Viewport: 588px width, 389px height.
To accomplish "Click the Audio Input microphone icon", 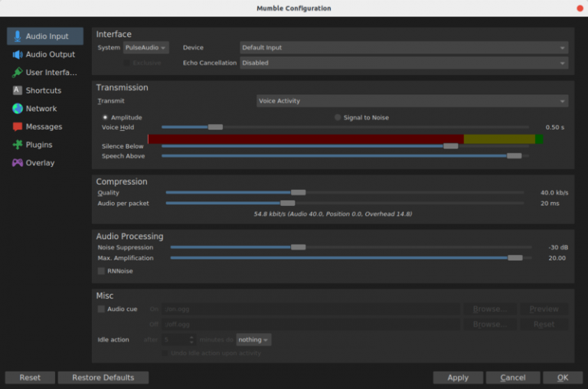I will (x=18, y=36).
